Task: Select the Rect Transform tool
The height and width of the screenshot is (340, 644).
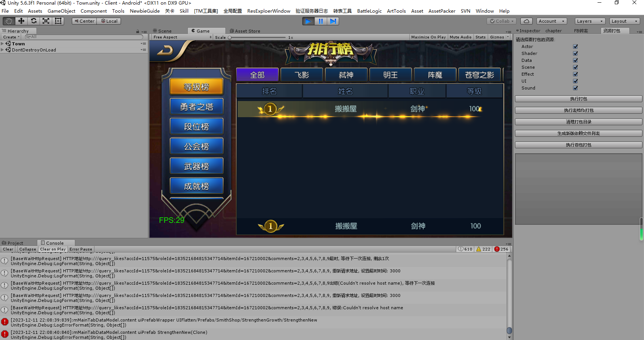Action: pos(58,21)
